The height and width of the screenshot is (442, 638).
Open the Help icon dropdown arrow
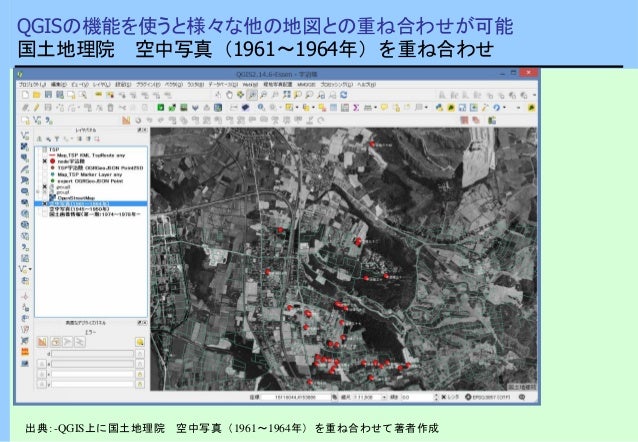point(505,107)
